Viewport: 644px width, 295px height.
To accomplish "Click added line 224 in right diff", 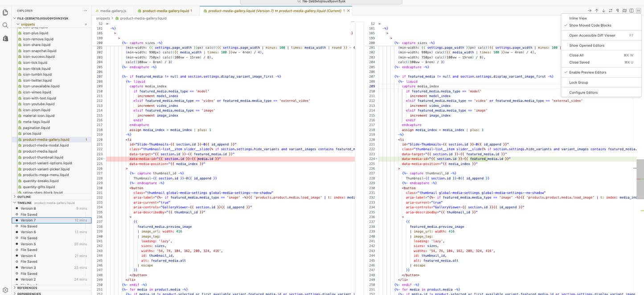I will 507,158.
